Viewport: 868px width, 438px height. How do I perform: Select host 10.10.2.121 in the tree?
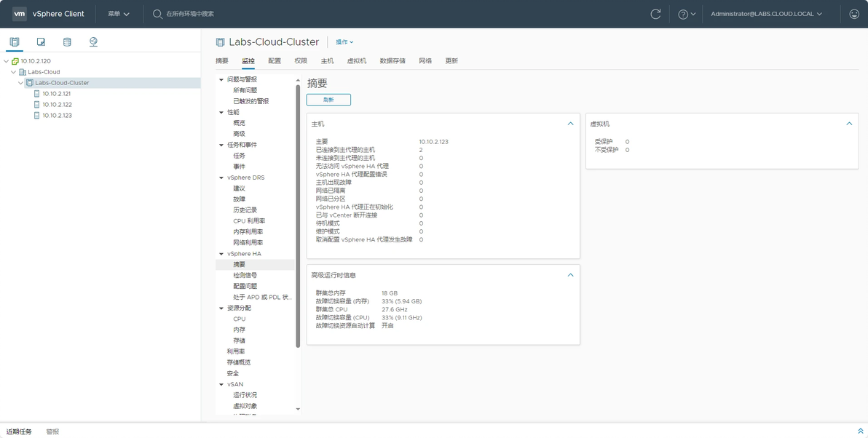coord(57,93)
